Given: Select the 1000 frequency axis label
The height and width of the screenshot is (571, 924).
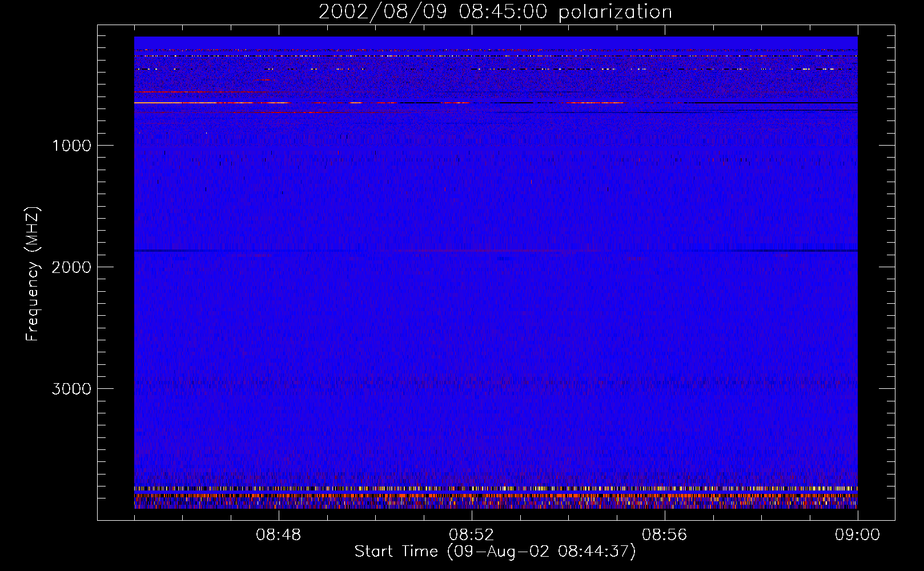Looking at the screenshot, I should (71, 146).
